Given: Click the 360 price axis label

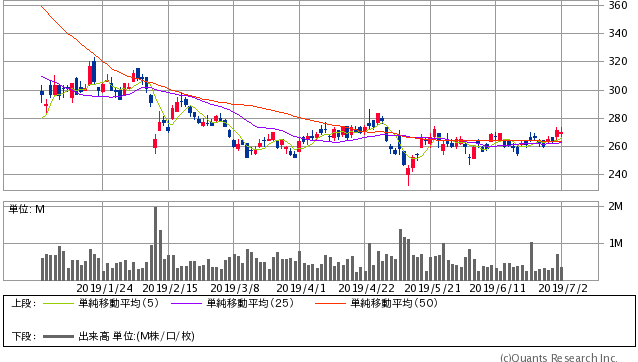Looking at the screenshot, I should (x=618, y=5).
